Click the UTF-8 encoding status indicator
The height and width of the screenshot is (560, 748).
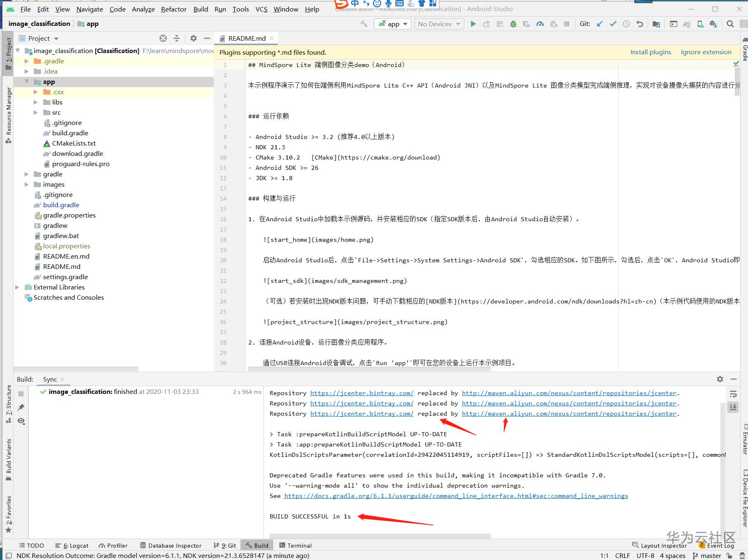point(645,555)
